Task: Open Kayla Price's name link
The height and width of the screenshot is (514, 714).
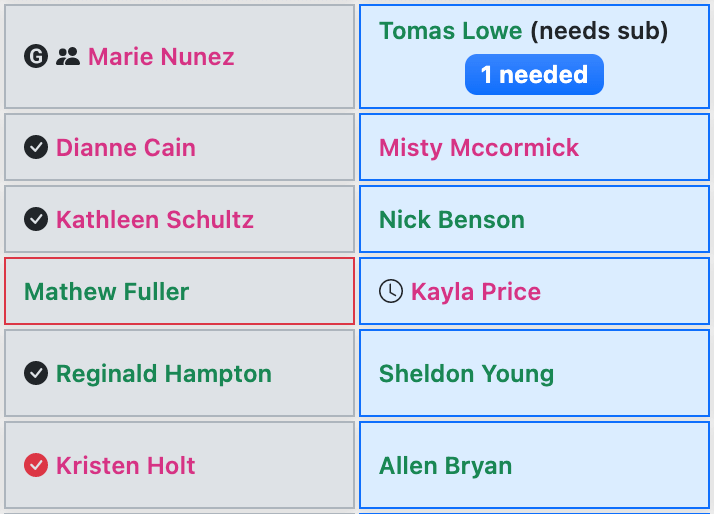Action: (476, 292)
